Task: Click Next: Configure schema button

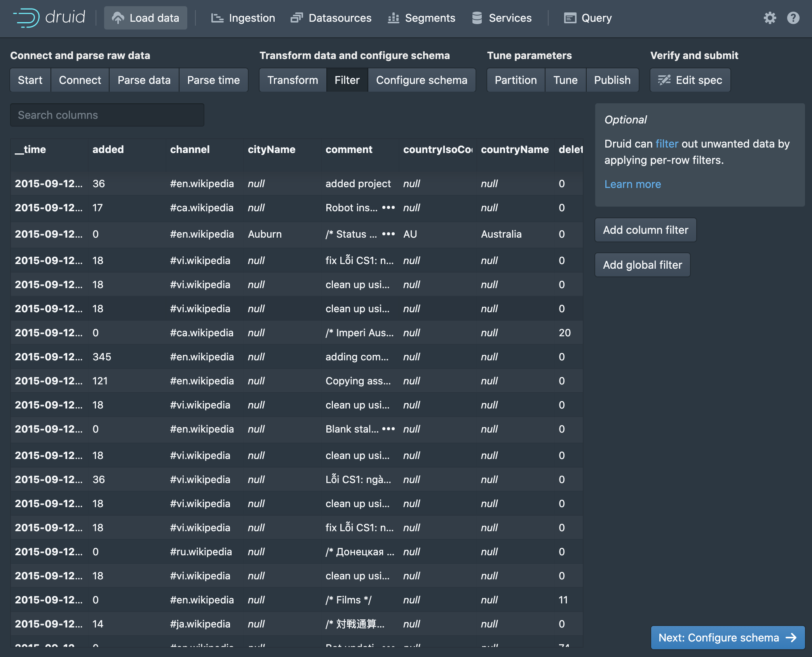Action: click(x=727, y=638)
